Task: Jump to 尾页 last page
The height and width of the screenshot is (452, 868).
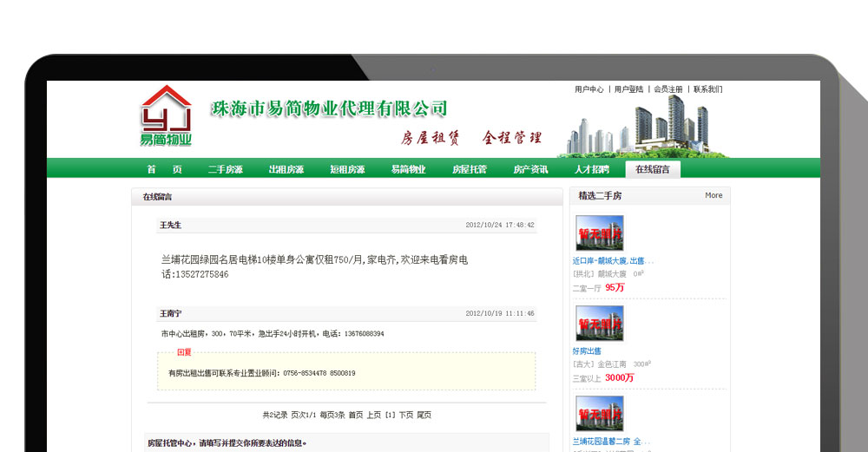Action: click(x=424, y=415)
